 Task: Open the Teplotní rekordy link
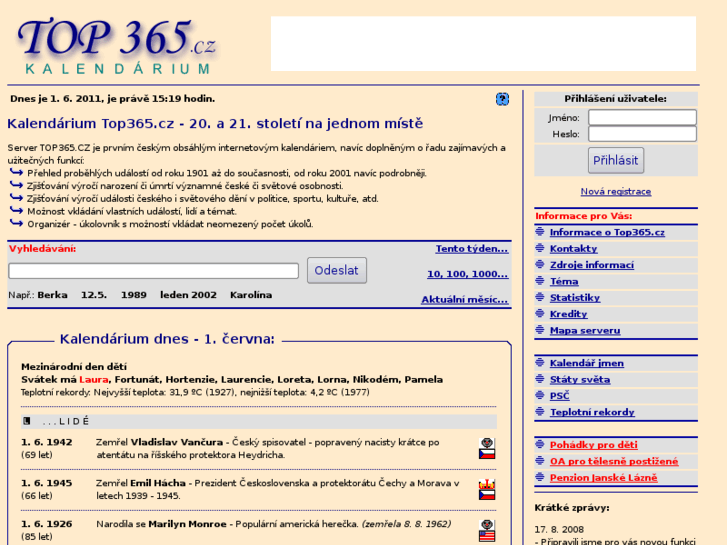592,412
